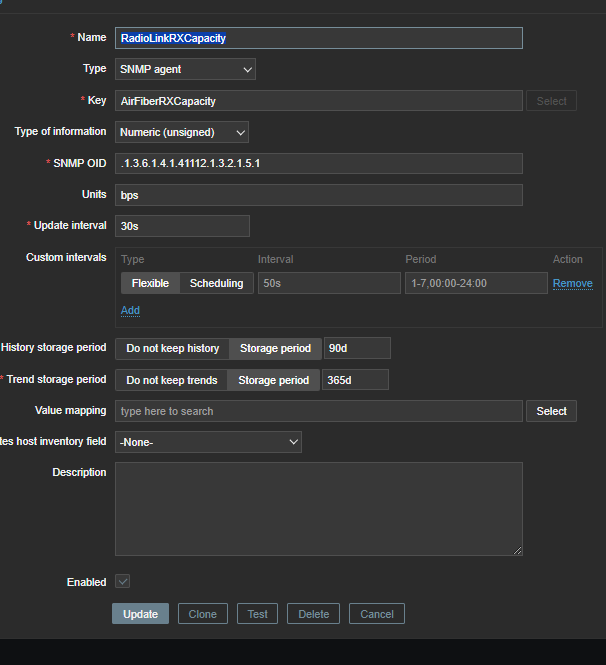Choose Do not keep trends option

click(171, 380)
